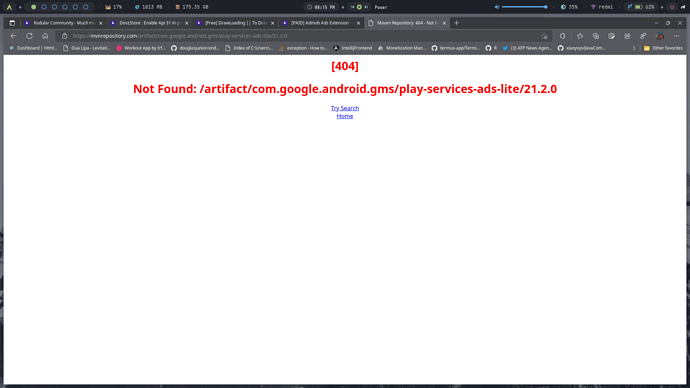Viewport: 690px width, 388px height.
Task: Open the termux-app GitHub bookmark
Action: [456, 48]
